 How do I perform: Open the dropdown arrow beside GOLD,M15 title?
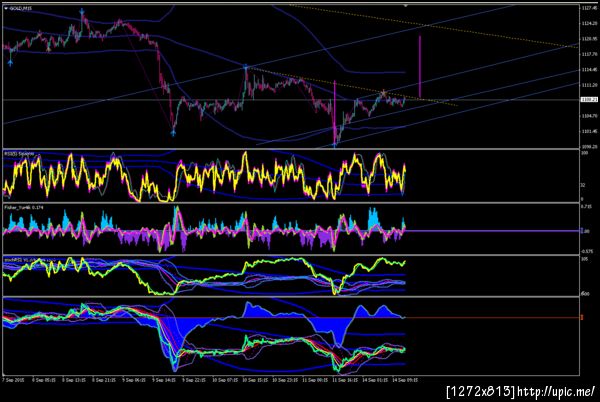point(6,8)
